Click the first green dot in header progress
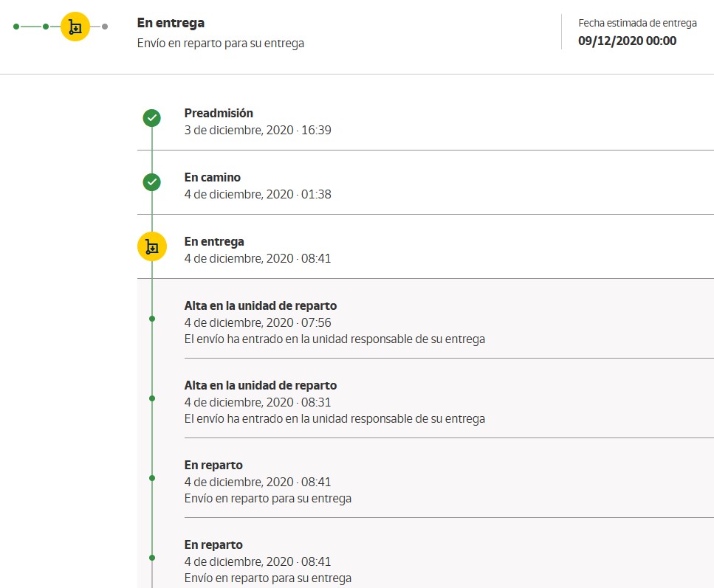Viewport: 714px width, 588px height. pyautogui.click(x=16, y=27)
